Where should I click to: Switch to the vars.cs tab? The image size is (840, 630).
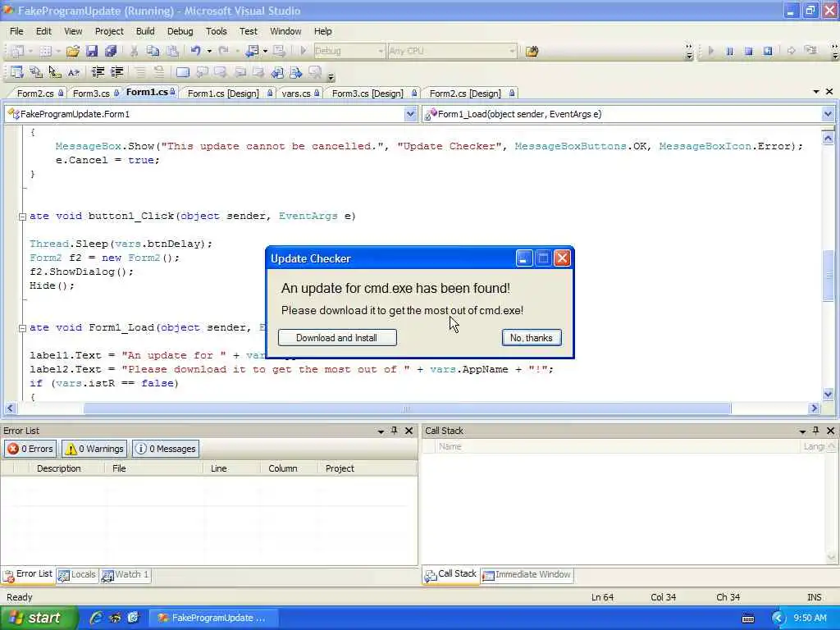click(300, 94)
